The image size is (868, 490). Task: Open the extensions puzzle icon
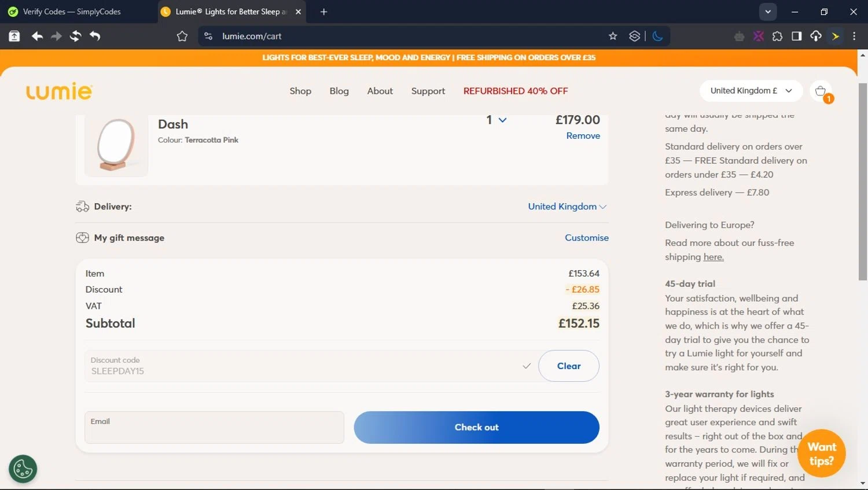click(x=777, y=36)
